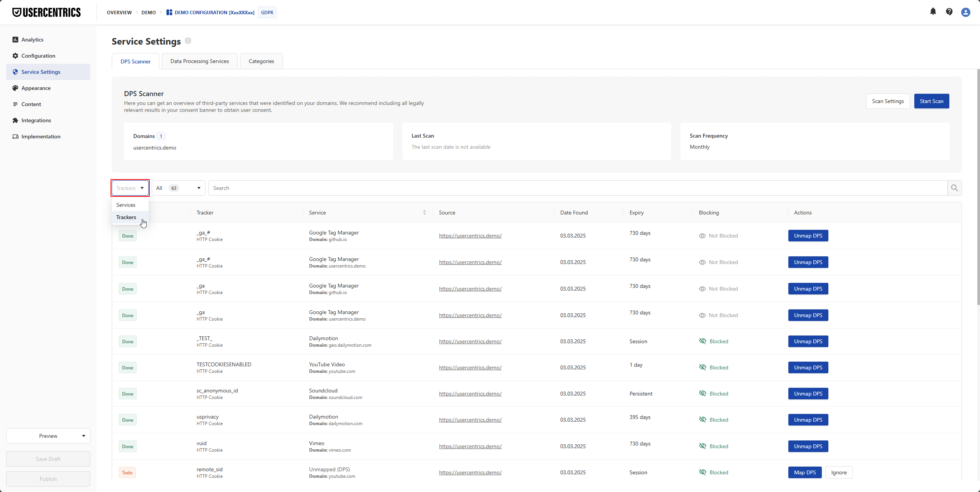The width and height of the screenshot is (980, 492).
Task: Click the Date Found column header
Action: pos(574,213)
